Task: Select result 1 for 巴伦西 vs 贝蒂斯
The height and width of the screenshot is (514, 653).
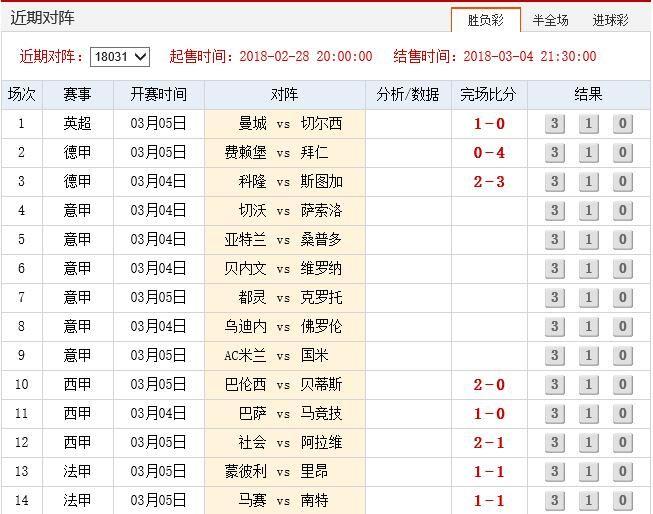Action: [588, 385]
